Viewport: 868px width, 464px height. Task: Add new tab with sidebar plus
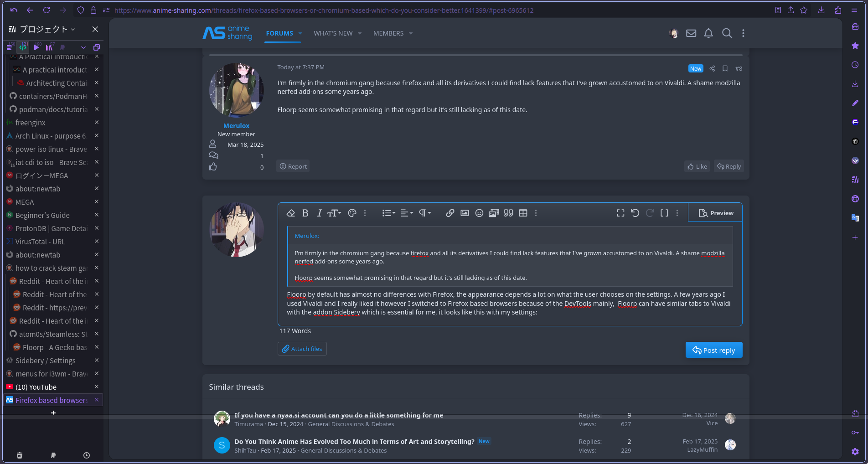[53, 413]
